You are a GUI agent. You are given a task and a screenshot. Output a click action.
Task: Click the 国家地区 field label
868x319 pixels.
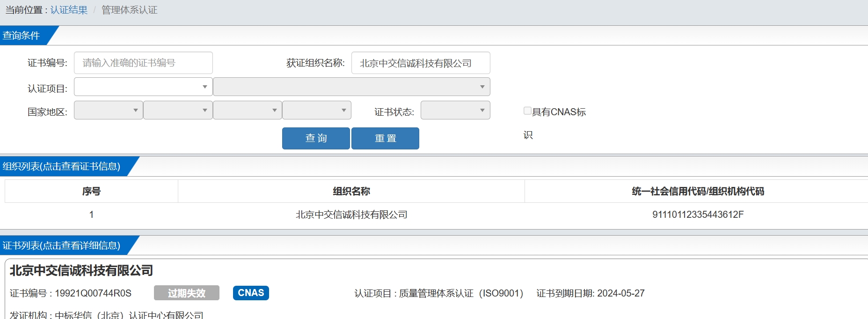47,112
